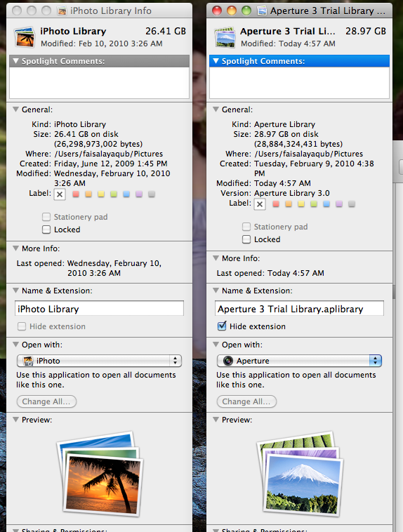Set the purple label in the iPhoto window

[x=139, y=194]
